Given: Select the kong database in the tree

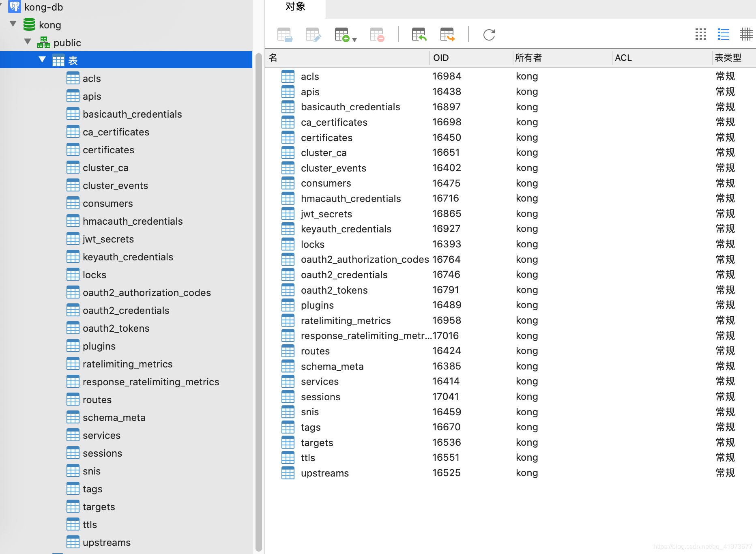Looking at the screenshot, I should coord(50,25).
